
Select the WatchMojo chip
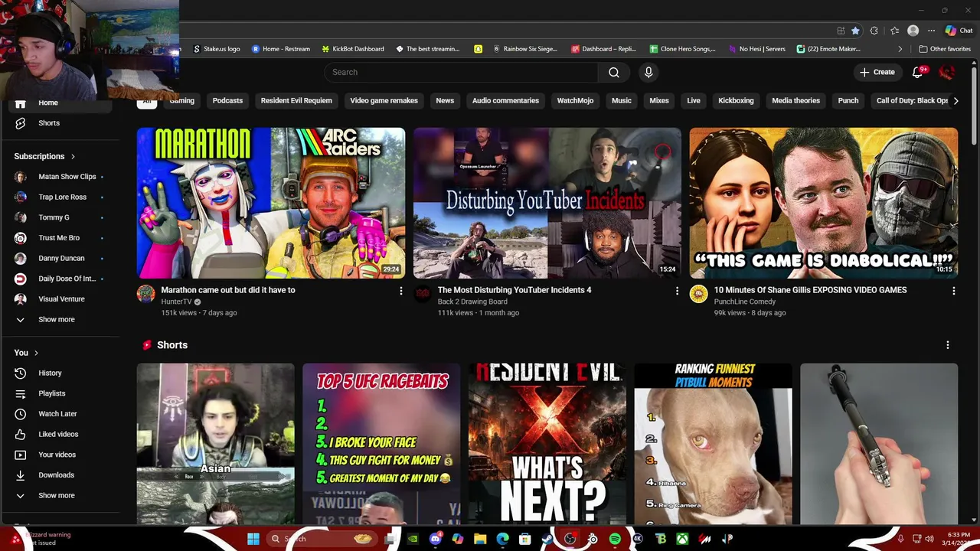point(575,100)
